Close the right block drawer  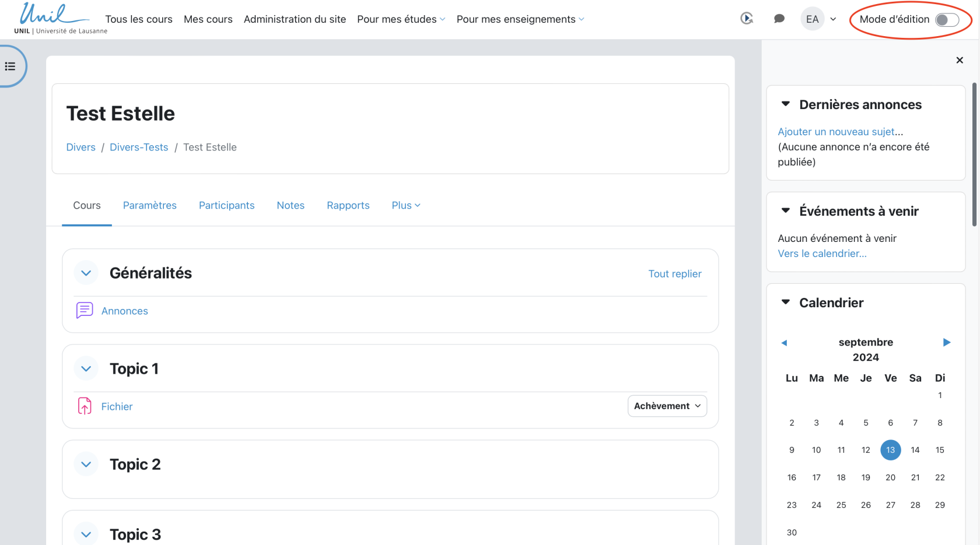click(960, 60)
